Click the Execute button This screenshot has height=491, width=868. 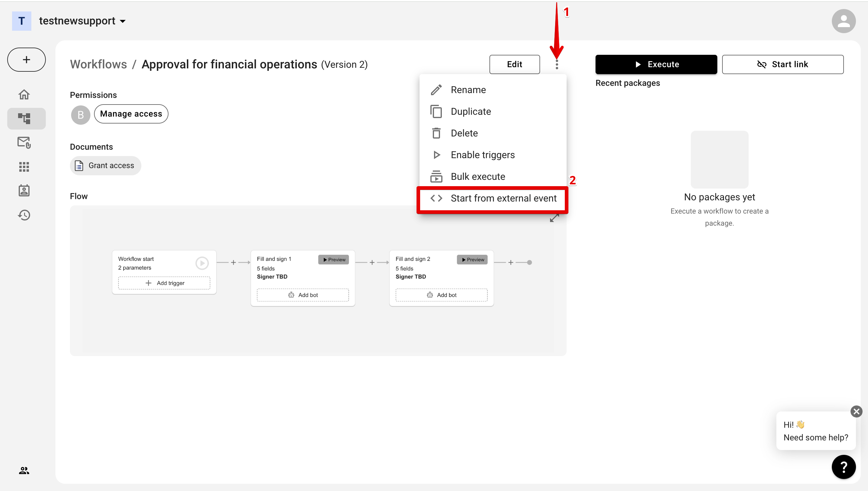656,64
